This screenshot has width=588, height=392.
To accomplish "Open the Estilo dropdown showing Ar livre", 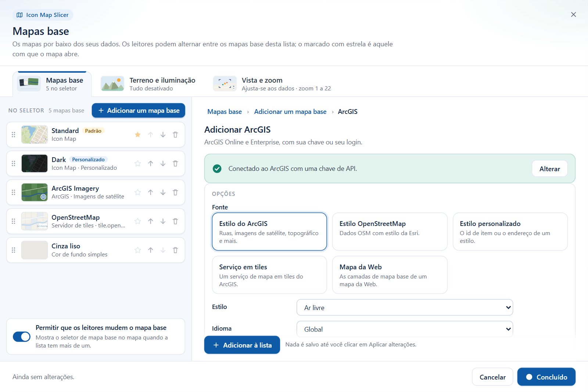I will point(405,308).
